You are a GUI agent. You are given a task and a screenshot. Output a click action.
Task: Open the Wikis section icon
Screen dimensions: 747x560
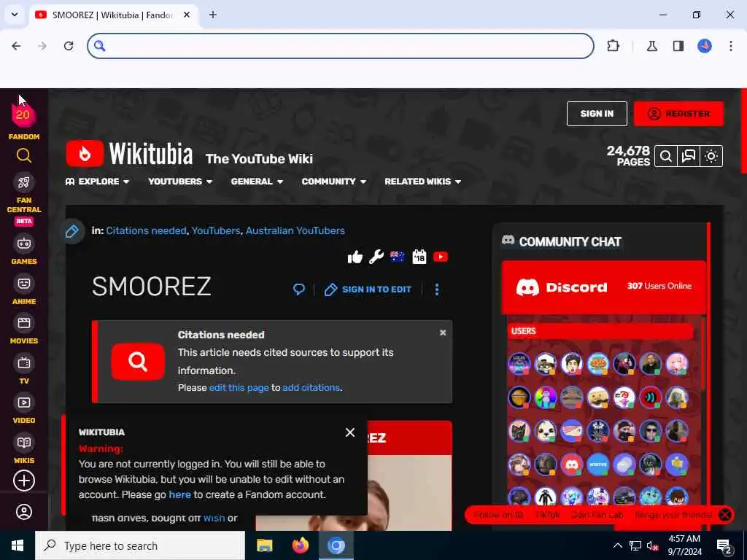(24, 443)
